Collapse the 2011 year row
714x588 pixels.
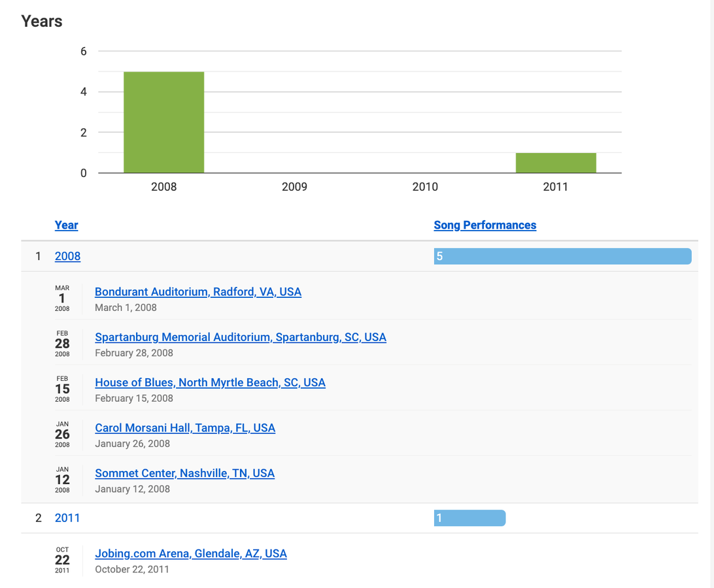pos(67,518)
